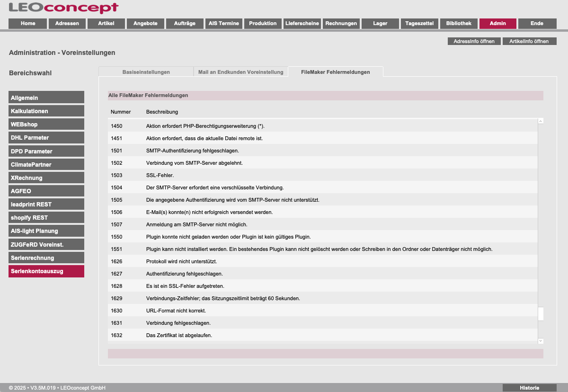Select Allgemein in the Bereichswahl sidebar
The height and width of the screenshot is (392, 568).
click(46, 98)
